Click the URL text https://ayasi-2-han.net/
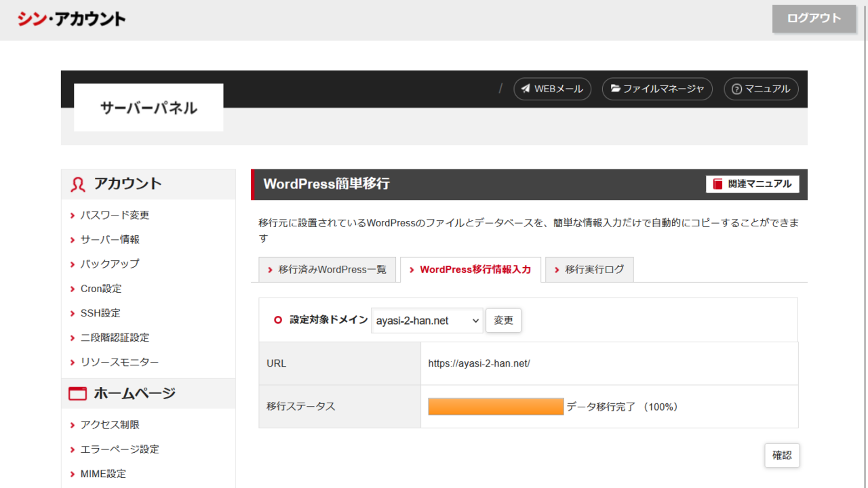This screenshot has height=488, width=868. 479,363
